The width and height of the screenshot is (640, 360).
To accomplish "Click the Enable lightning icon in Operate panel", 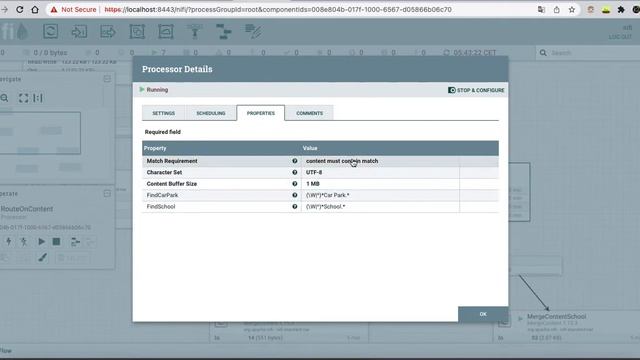I will [x=9, y=242].
